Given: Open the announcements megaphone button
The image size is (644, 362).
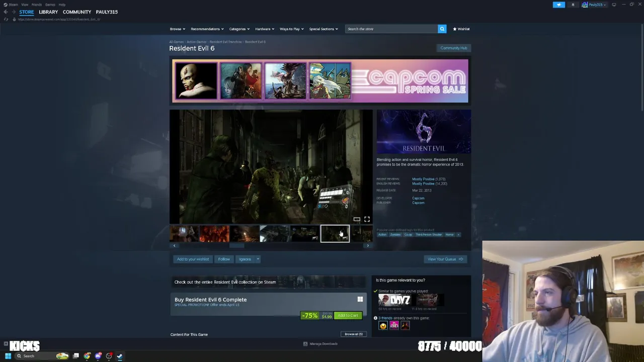Looking at the screenshot, I should (558, 5).
